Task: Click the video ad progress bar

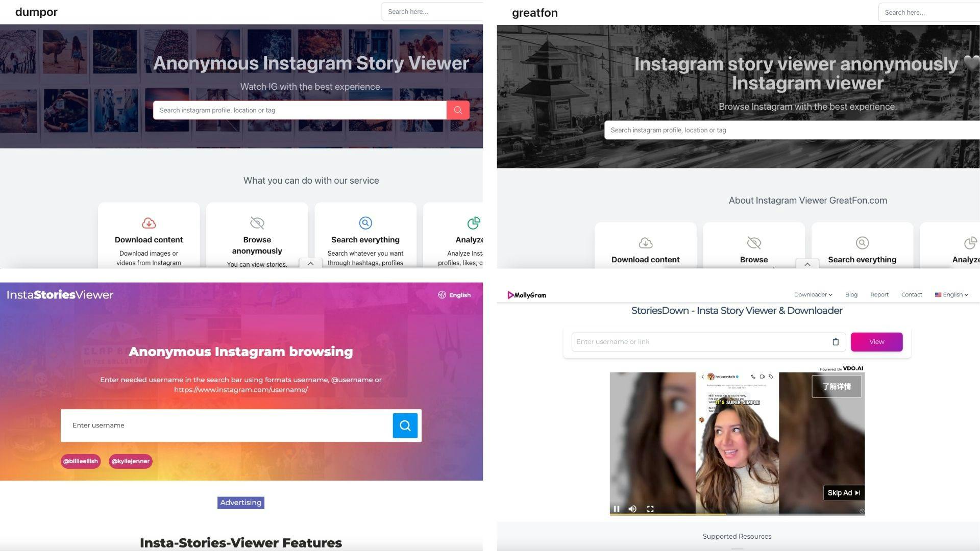Action: pos(737,514)
